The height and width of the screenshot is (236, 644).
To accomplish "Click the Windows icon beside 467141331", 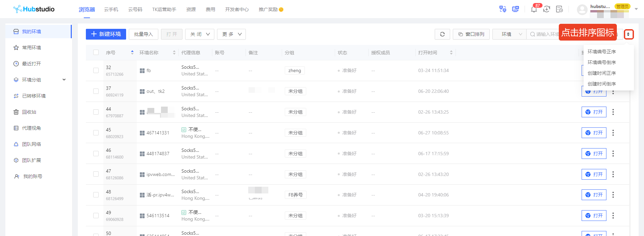I will point(142,133).
